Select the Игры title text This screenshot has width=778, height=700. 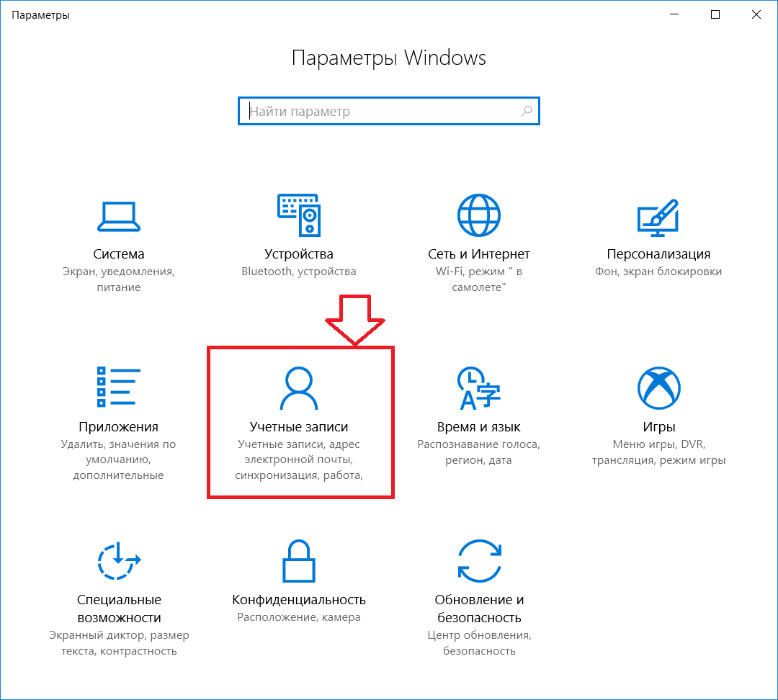659,426
